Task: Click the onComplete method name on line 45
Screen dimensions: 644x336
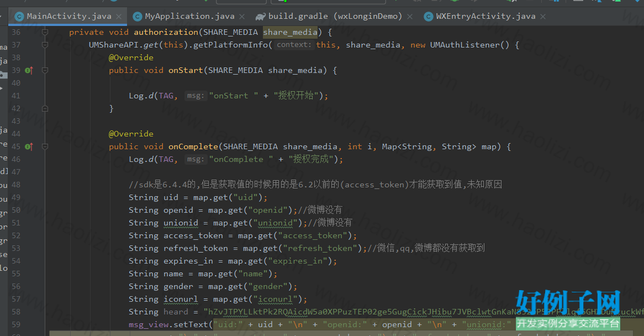Action: [x=193, y=146]
